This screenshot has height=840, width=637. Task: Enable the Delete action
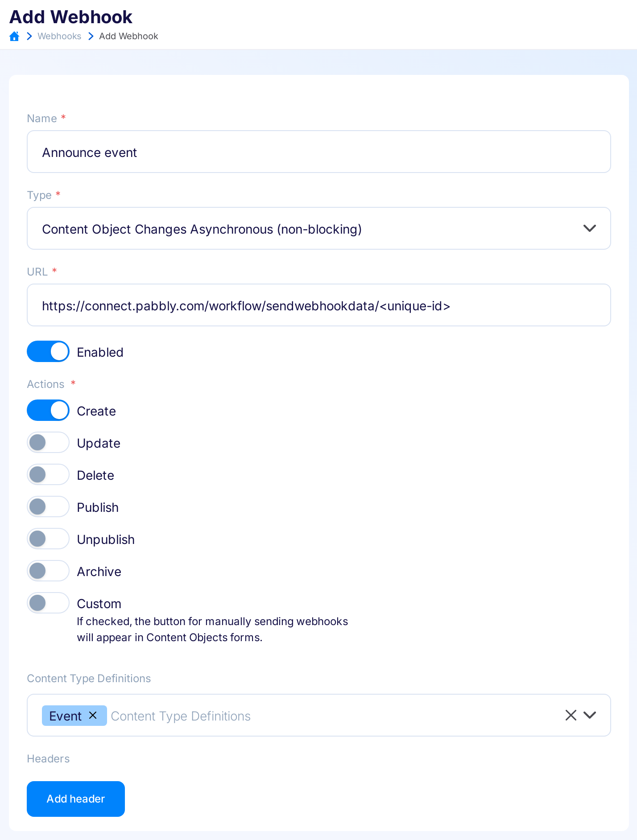click(48, 474)
